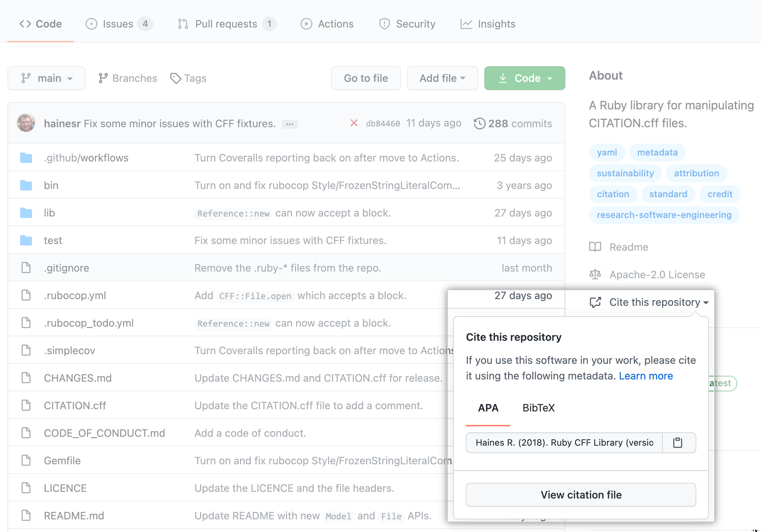Toggle the research-software-engineering topic tag
The width and height of the screenshot is (761, 532).
click(664, 215)
